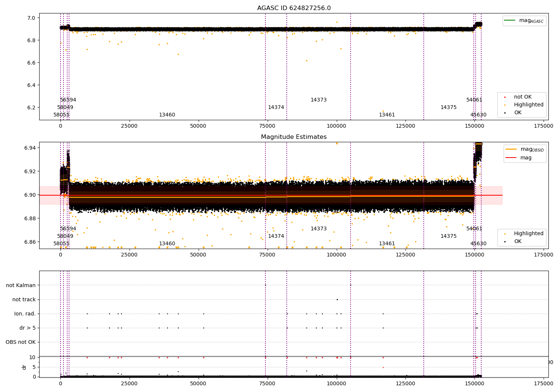Viewport: 560px width, 392px height.
Task: Click OBSID label 58055 in top plot
Action: 61,115
